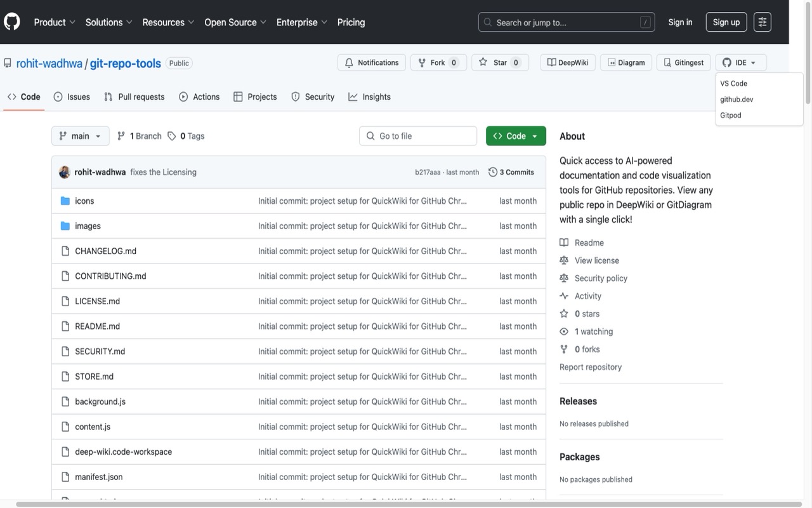
Task: Open the main branch selector dropdown
Action: pos(81,136)
